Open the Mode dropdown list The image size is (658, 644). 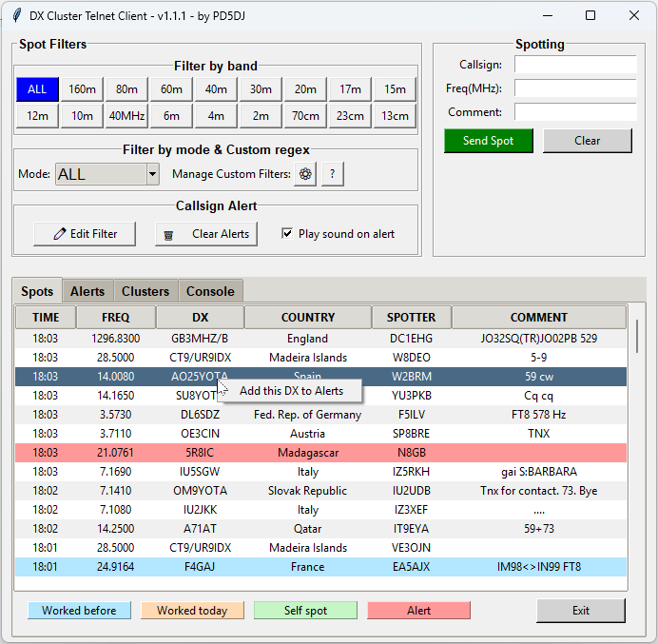pyautogui.click(x=152, y=174)
